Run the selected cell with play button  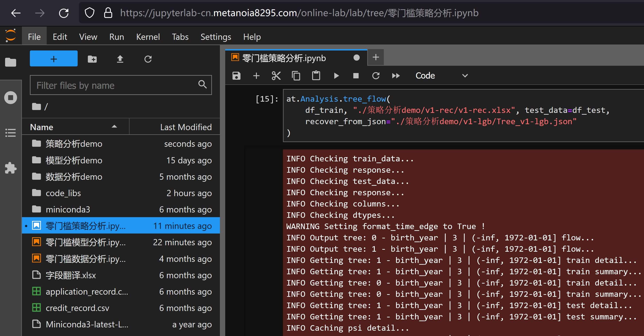coord(336,75)
